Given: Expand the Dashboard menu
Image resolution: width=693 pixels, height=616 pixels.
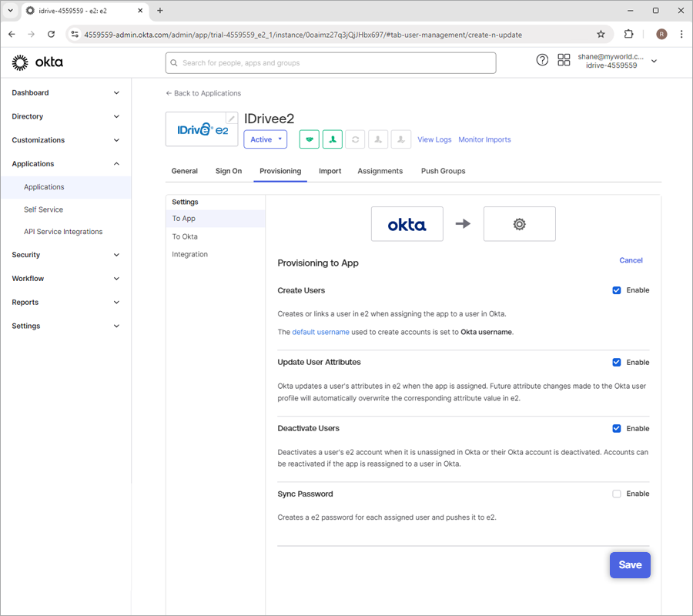Looking at the screenshot, I should 65,93.
